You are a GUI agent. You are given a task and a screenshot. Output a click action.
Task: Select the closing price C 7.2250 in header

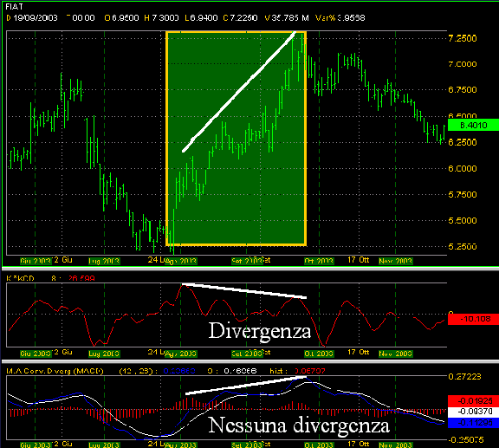(x=240, y=18)
